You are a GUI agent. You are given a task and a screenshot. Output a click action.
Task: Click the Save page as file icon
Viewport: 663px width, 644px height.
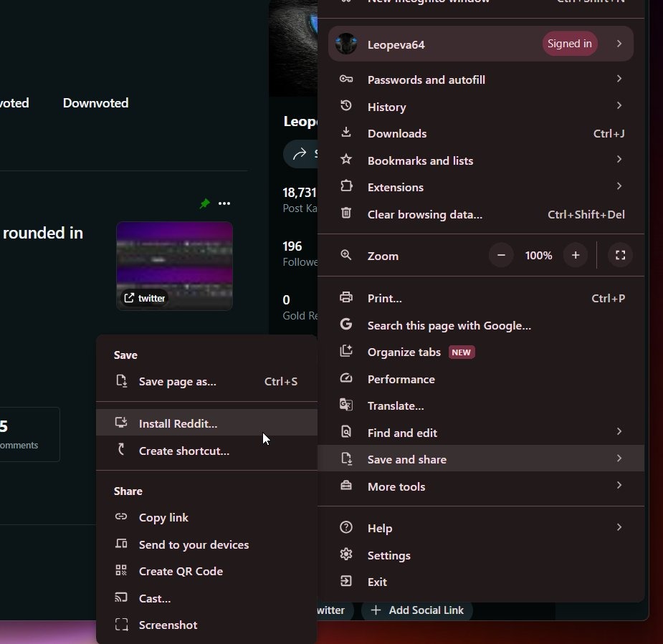coord(121,380)
